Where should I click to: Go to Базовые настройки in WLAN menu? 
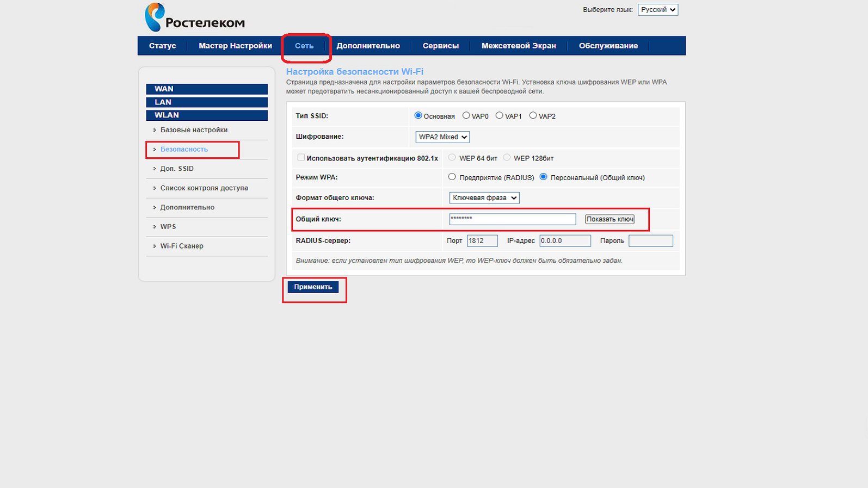[194, 130]
